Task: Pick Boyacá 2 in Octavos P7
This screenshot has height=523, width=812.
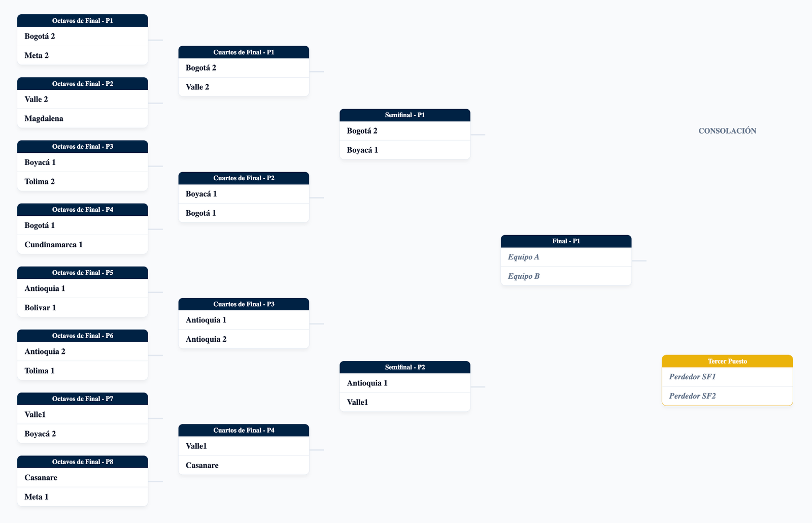Action: click(x=82, y=434)
